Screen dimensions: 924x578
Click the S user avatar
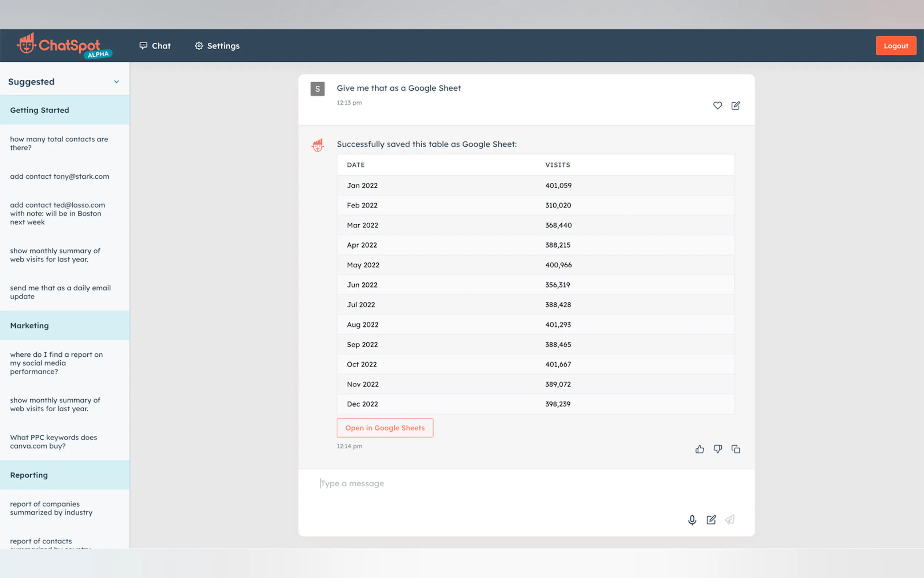[318, 89]
